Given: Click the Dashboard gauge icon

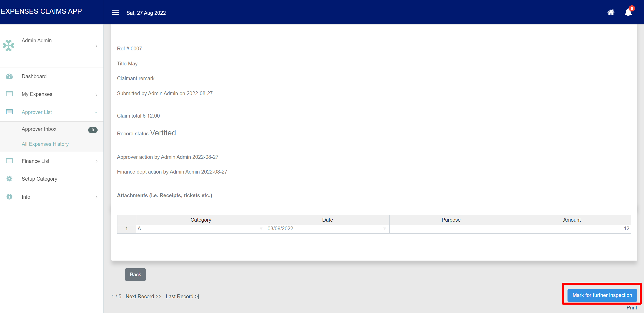Looking at the screenshot, I should pos(9,76).
